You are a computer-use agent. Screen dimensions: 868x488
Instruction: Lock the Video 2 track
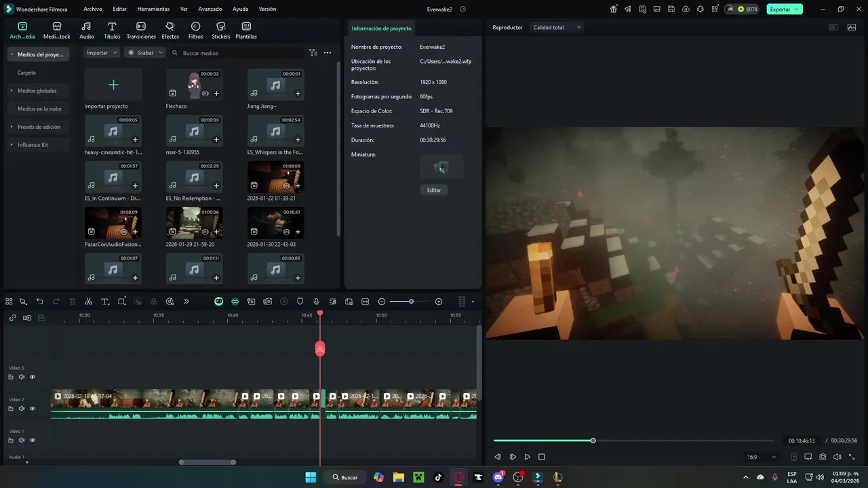click(11, 409)
